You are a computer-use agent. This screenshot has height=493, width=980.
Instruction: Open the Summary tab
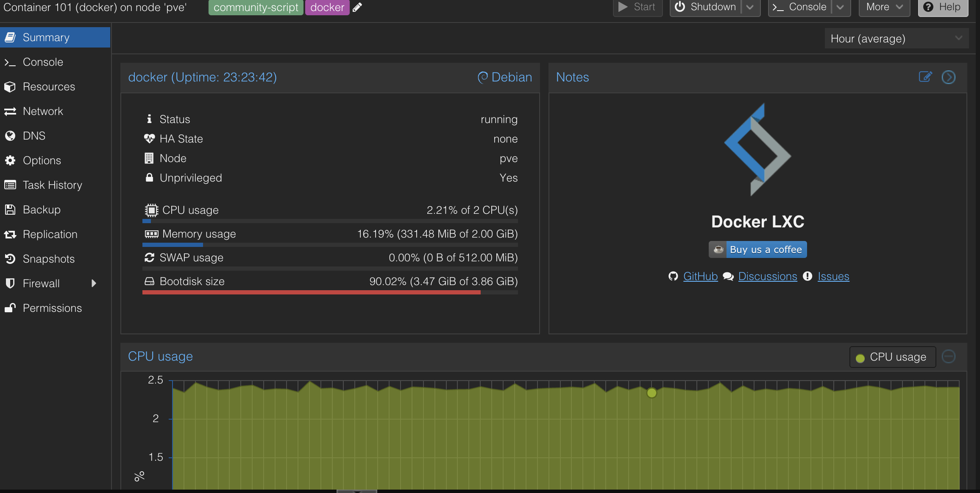[x=55, y=37]
